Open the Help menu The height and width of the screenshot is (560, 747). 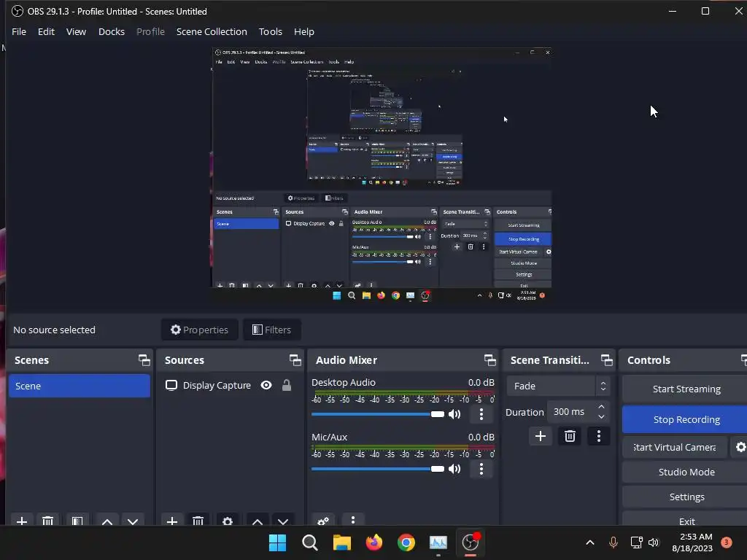tap(304, 31)
